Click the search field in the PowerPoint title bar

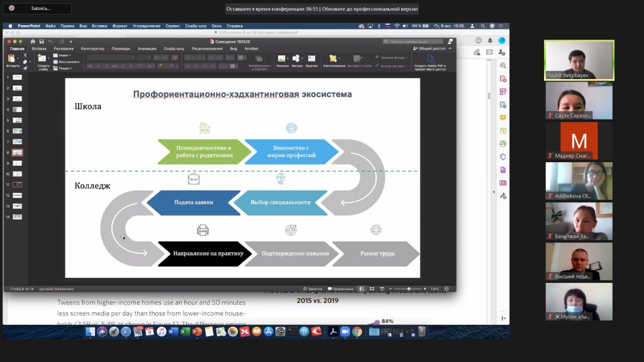[x=413, y=41]
